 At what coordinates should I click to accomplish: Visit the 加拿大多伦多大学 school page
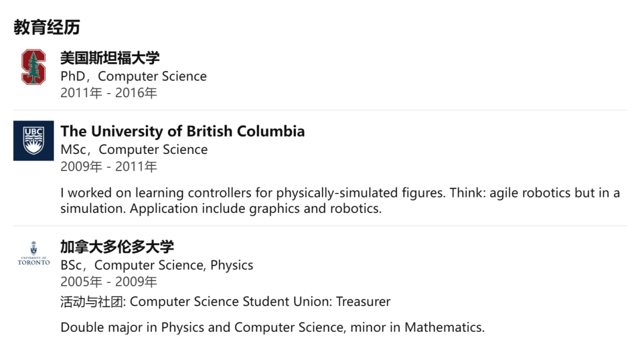pyautogui.click(x=117, y=246)
